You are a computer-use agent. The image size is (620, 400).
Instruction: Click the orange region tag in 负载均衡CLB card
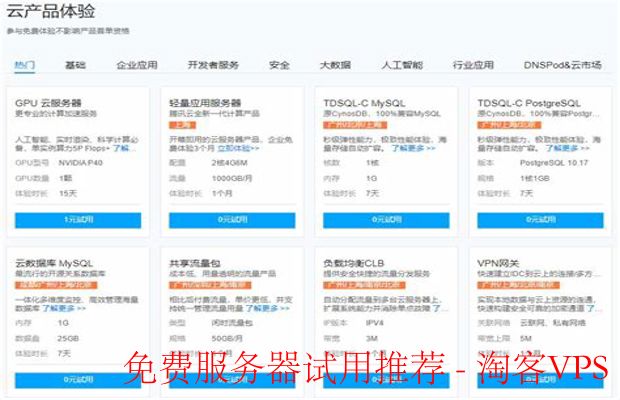tap(364, 285)
